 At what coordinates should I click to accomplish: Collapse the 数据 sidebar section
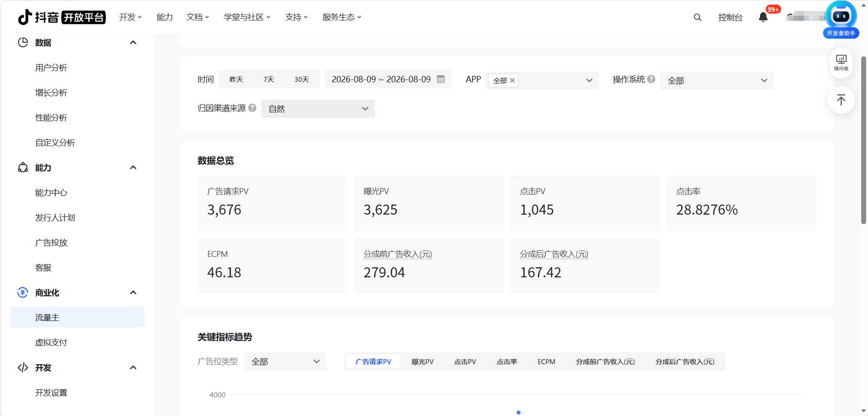coord(133,42)
